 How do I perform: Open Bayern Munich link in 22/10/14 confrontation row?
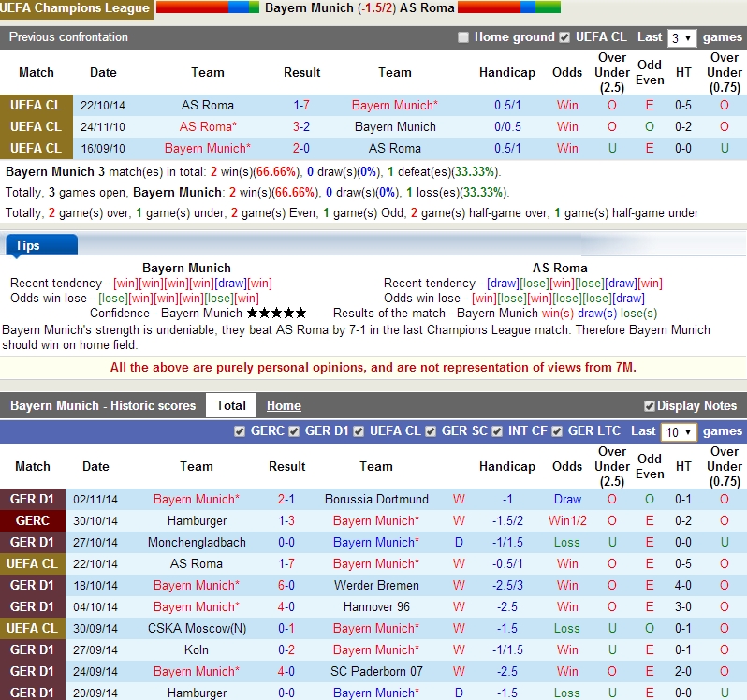394,105
